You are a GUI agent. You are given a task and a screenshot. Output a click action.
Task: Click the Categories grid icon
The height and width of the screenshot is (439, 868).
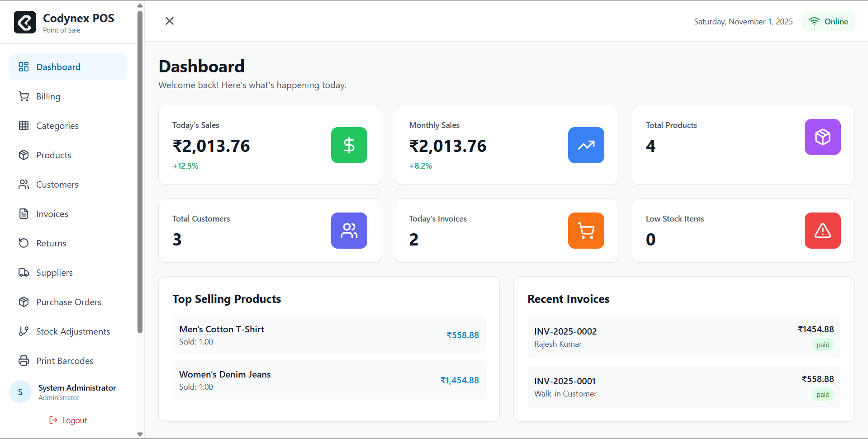[24, 125]
